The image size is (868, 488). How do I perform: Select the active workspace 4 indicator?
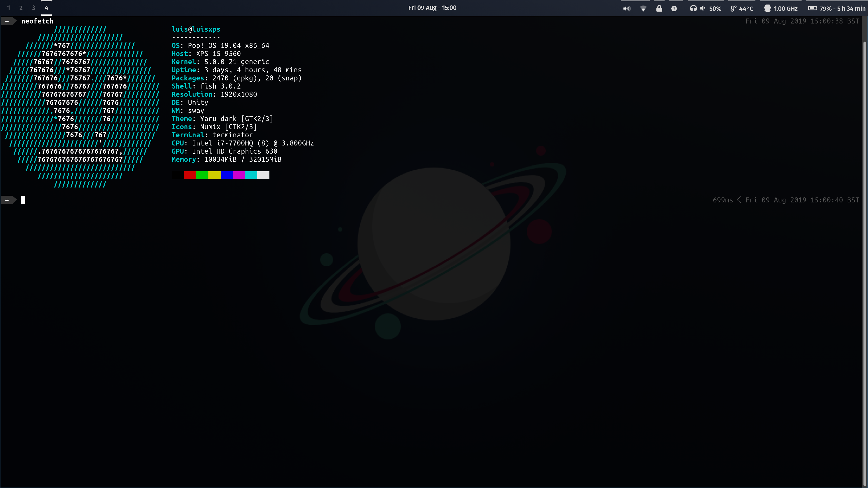tap(46, 7)
